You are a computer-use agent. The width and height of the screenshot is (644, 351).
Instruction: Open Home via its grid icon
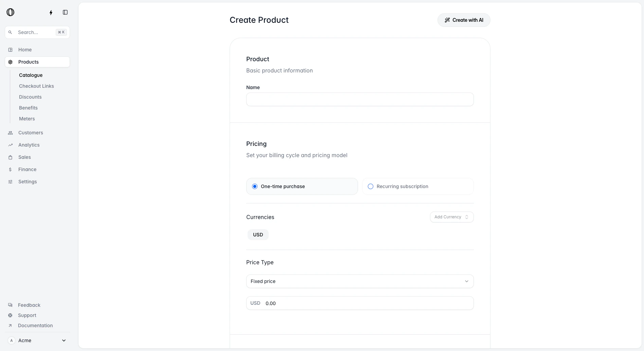[x=11, y=50]
